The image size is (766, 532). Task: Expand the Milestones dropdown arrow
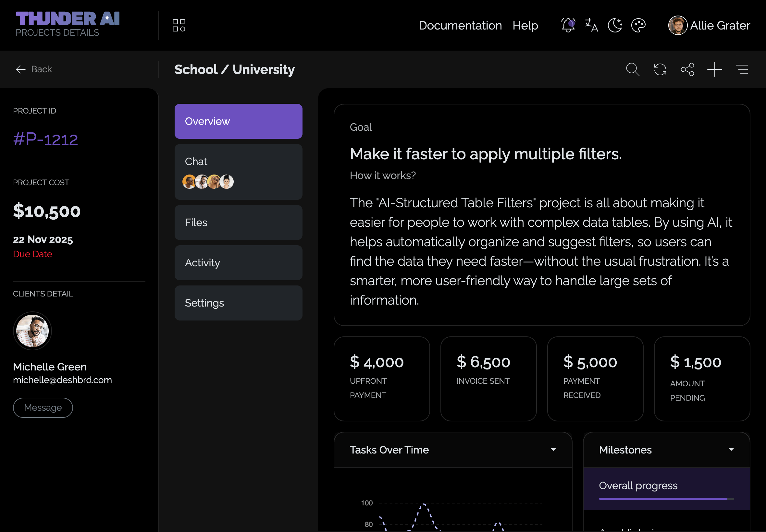(731, 449)
